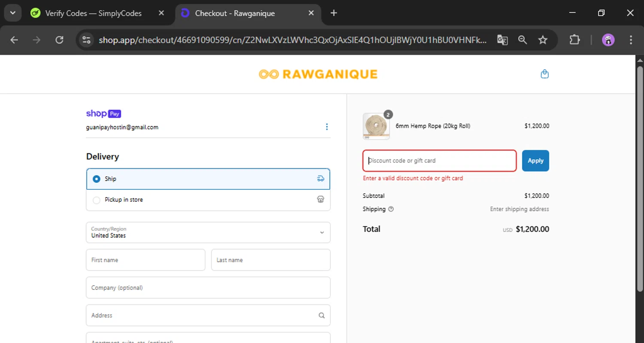644x343 pixels.
Task: Focus the Address field
Action: pyautogui.click(x=208, y=315)
